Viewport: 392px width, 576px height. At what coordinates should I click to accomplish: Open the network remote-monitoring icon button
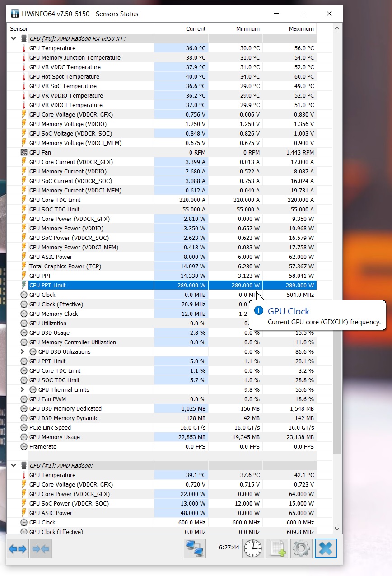click(195, 549)
